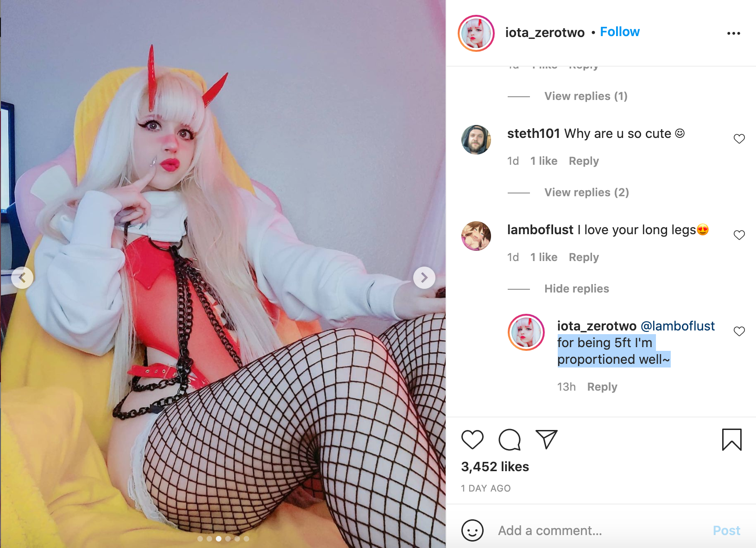Collapse thread with Hide replies
The image size is (756, 548).
click(x=576, y=289)
